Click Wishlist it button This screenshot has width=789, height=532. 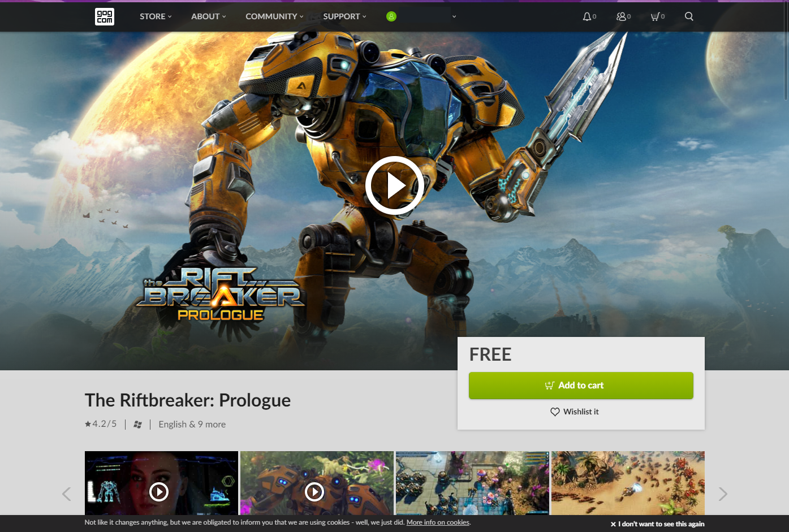[x=575, y=412]
